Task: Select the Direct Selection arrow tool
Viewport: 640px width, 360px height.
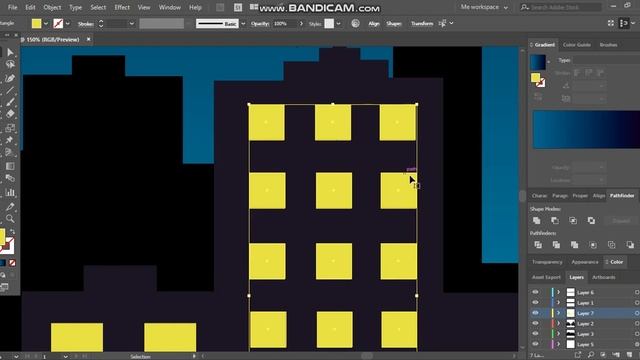Action: [10, 52]
